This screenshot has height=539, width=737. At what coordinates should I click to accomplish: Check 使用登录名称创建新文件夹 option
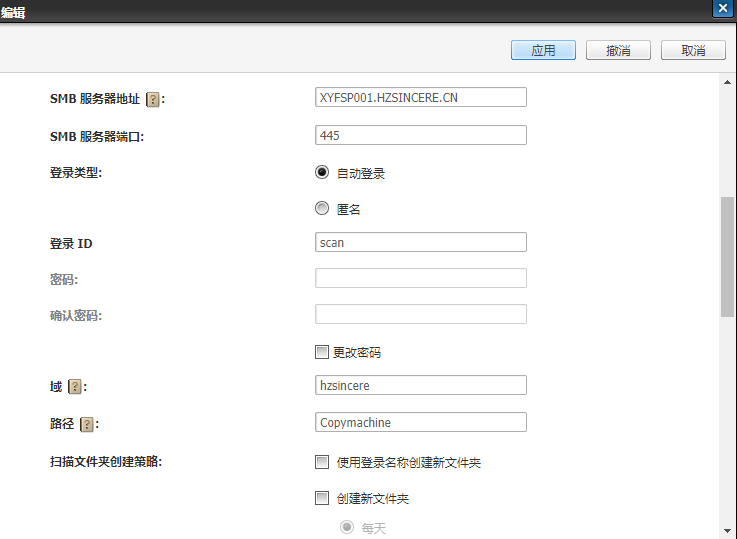point(322,462)
